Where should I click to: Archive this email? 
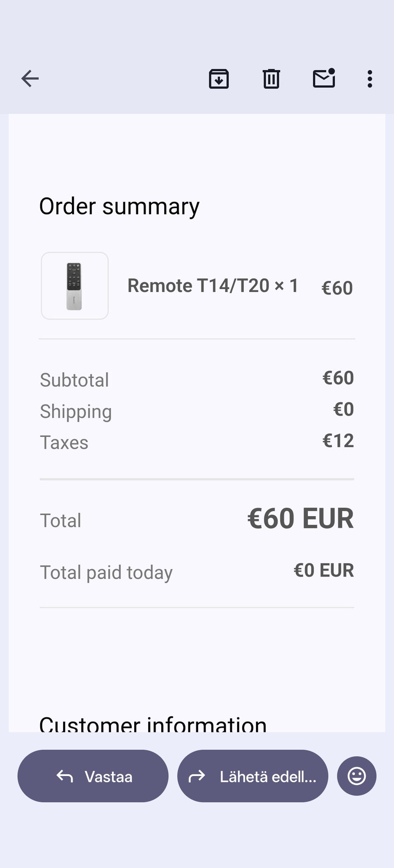[219, 78]
